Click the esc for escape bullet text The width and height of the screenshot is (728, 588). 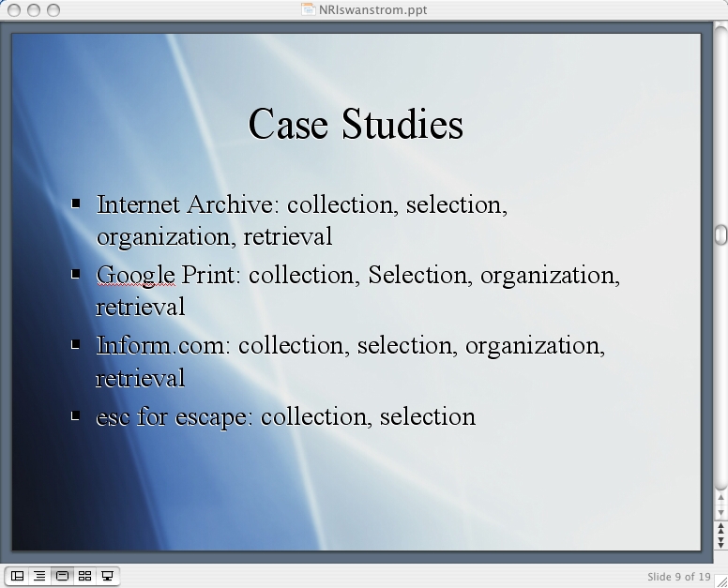pyautogui.click(x=286, y=416)
